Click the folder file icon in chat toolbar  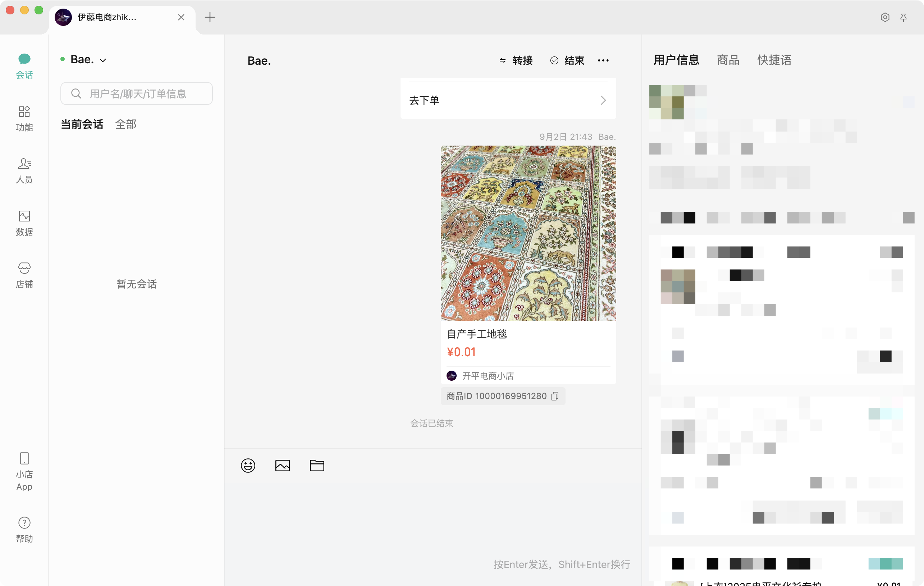coord(317,466)
